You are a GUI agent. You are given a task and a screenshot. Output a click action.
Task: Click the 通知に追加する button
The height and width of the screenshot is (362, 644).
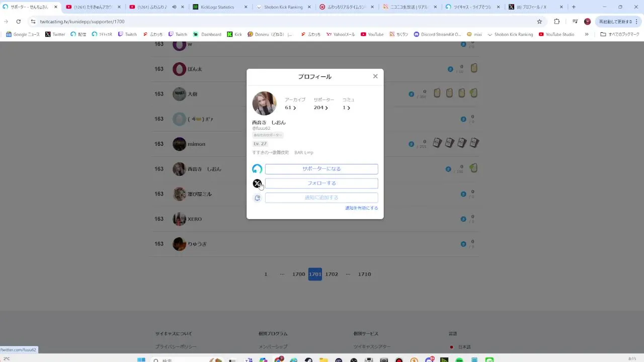click(x=321, y=198)
